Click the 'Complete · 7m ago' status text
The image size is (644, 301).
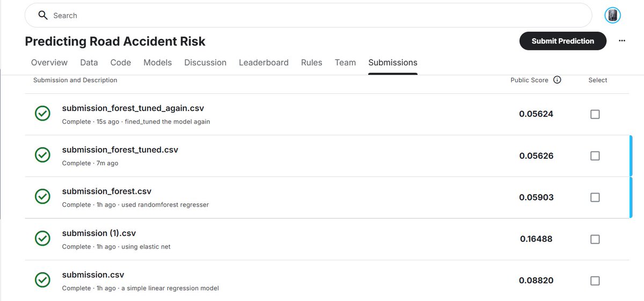(90, 163)
